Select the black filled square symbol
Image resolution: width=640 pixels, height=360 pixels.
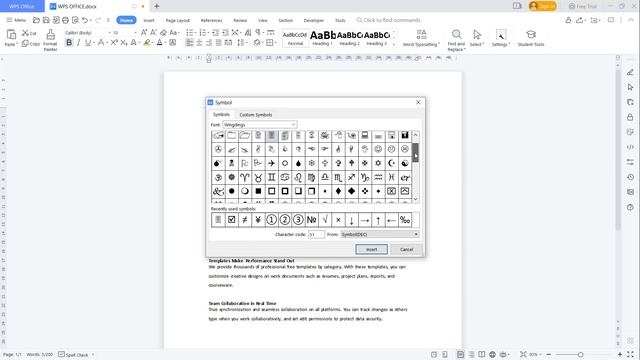tap(258, 191)
